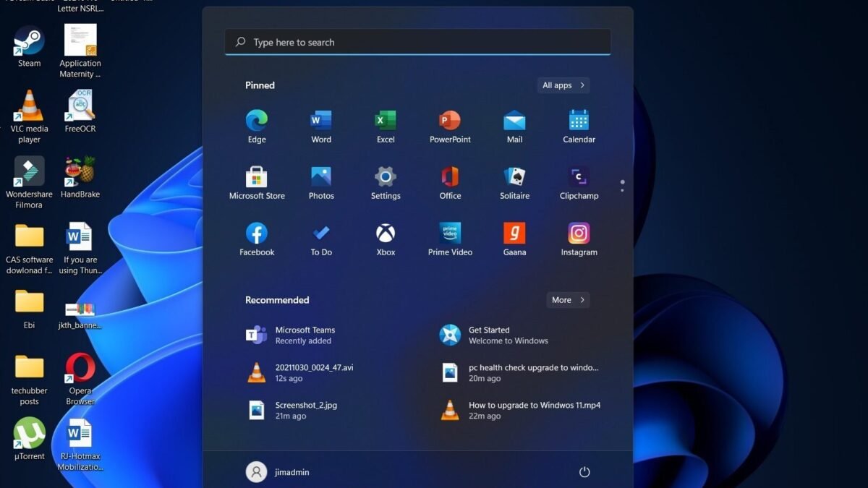Open the Edge pinned app
Viewport: 868px width, 488px height.
coord(257,127)
